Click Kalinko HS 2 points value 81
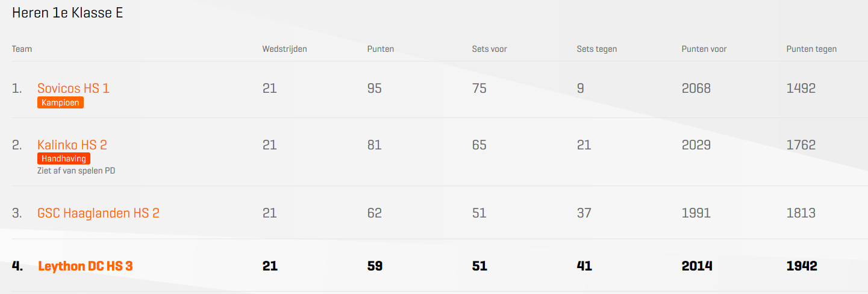 tap(375, 145)
